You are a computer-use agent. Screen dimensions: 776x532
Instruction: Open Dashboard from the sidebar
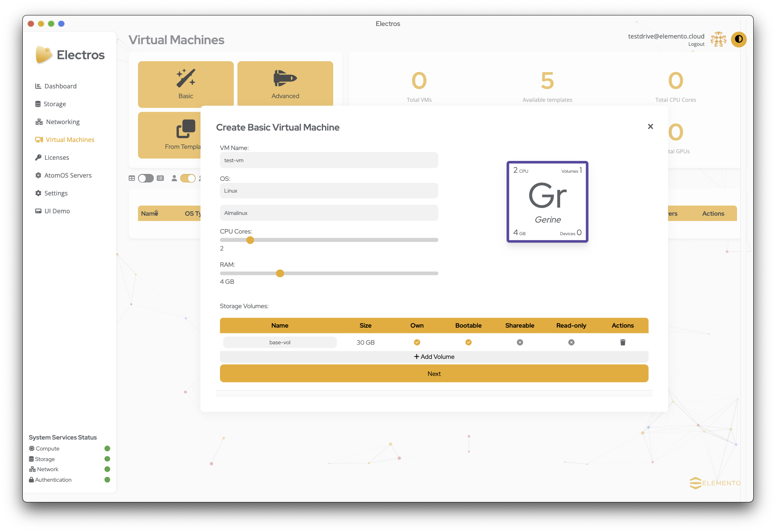56,86
